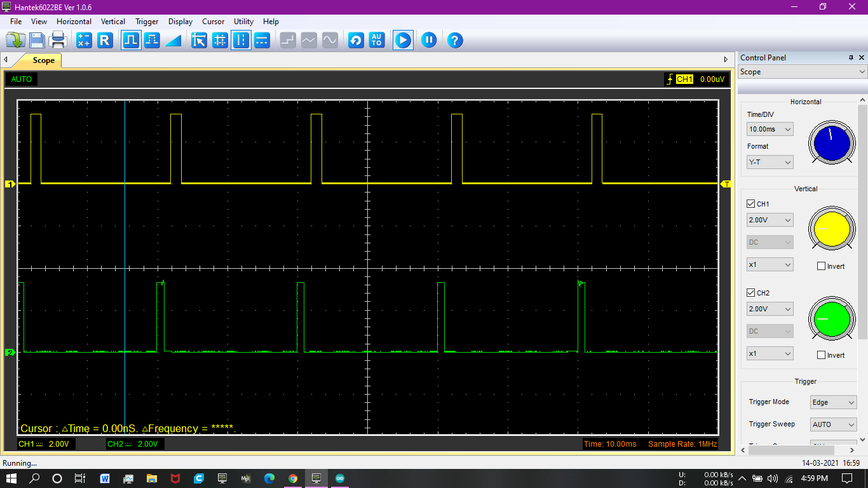Check the Invert box under CH1
The height and width of the screenshot is (488, 868).
pyautogui.click(x=820, y=266)
